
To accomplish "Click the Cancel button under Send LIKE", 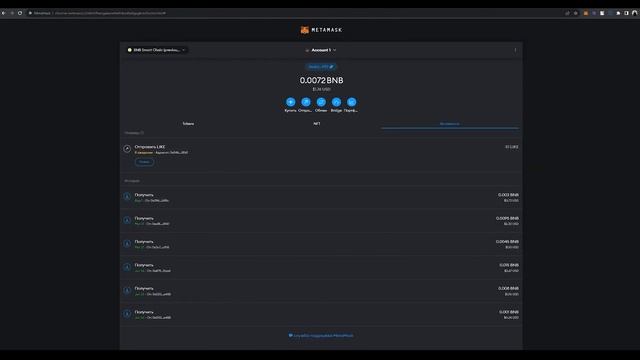I will click(x=144, y=162).
